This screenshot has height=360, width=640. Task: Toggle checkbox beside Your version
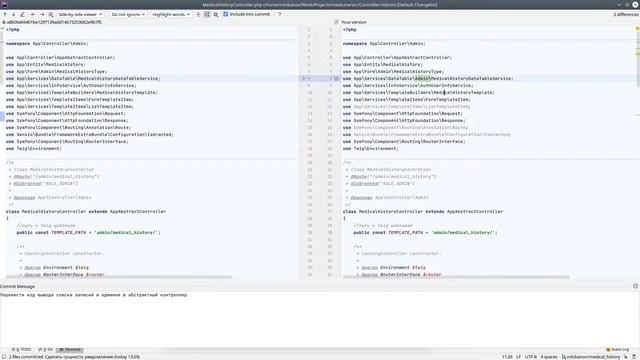pos(336,22)
